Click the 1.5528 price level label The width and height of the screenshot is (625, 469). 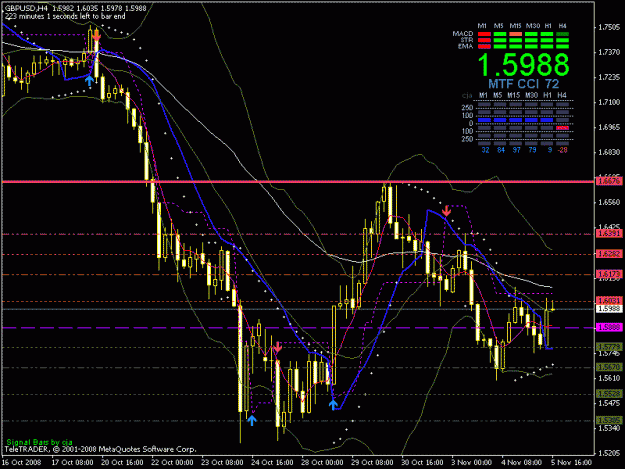609,394
